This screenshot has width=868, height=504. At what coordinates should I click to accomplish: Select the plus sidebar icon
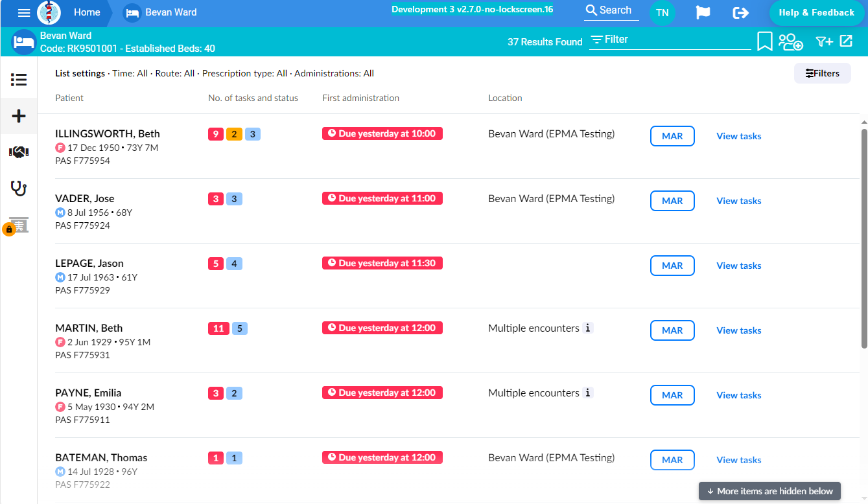click(19, 116)
